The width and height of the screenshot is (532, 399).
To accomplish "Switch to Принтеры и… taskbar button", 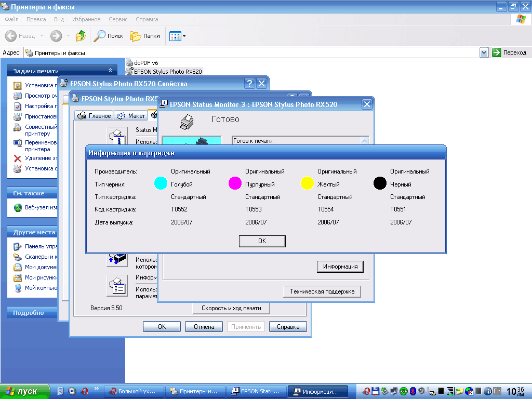I will [195, 391].
